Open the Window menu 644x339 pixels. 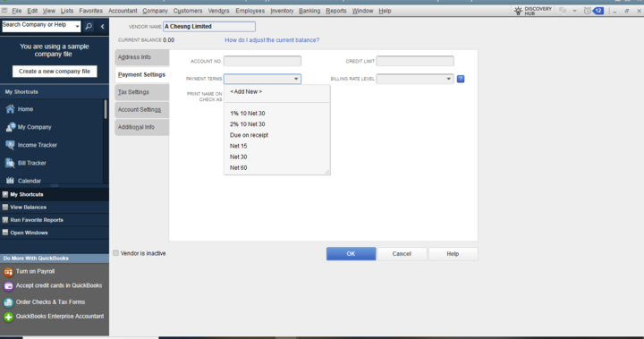[x=362, y=11]
